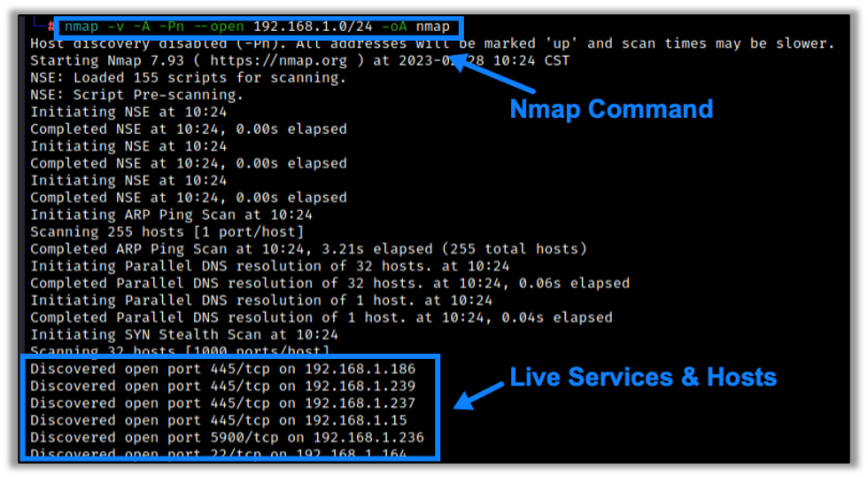The image size is (868, 477).
Task: Click 'Scanning 255 hosts [1 port/host]' line
Action: tap(167, 232)
